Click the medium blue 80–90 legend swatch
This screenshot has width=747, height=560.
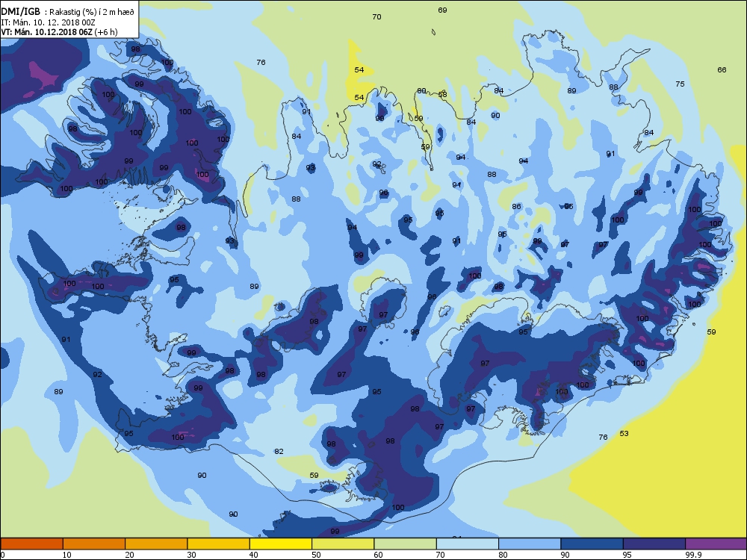530,544
